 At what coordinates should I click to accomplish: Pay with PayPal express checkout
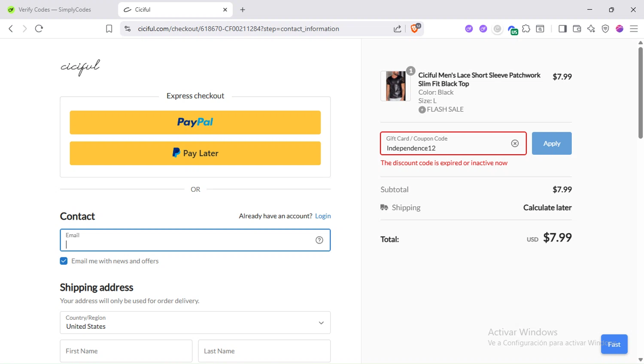pos(195,122)
